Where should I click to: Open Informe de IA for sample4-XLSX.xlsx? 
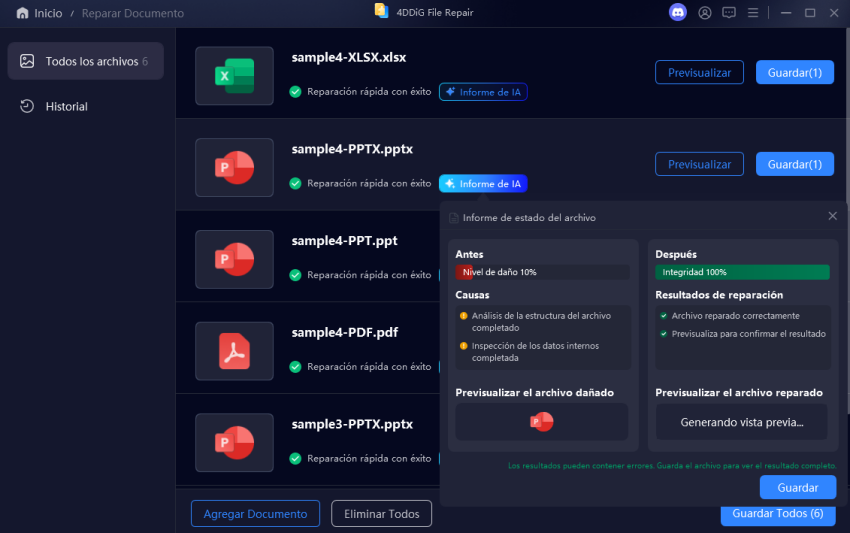[x=483, y=92]
